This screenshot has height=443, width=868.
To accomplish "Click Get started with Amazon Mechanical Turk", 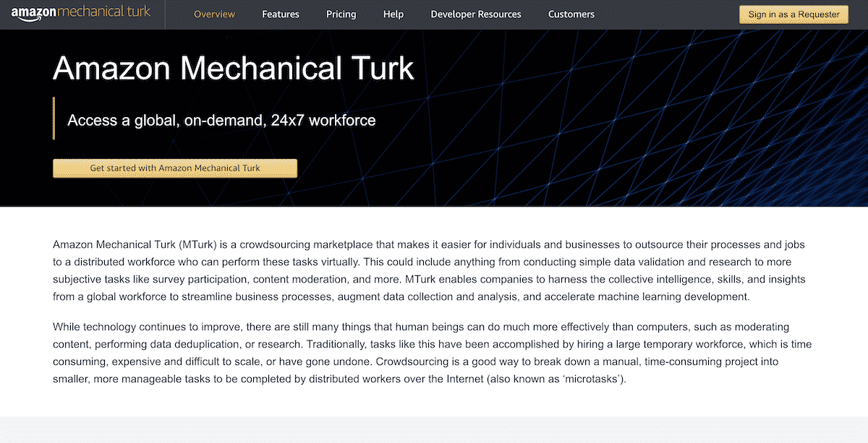I will pos(175,168).
